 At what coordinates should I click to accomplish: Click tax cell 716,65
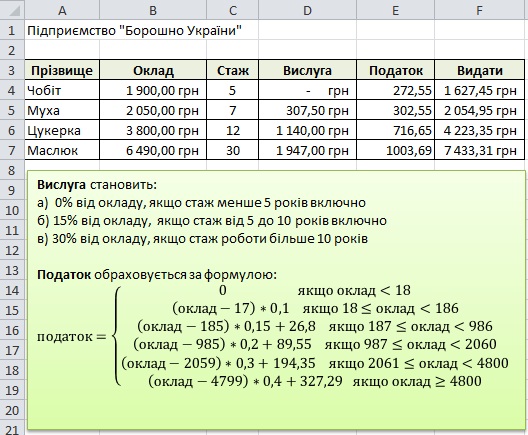(395, 130)
